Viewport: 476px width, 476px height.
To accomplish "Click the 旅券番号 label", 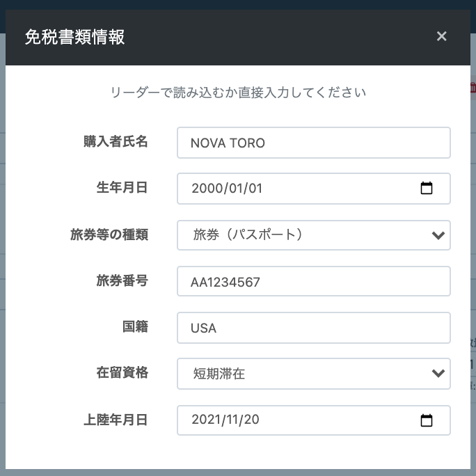I will tap(122, 280).
